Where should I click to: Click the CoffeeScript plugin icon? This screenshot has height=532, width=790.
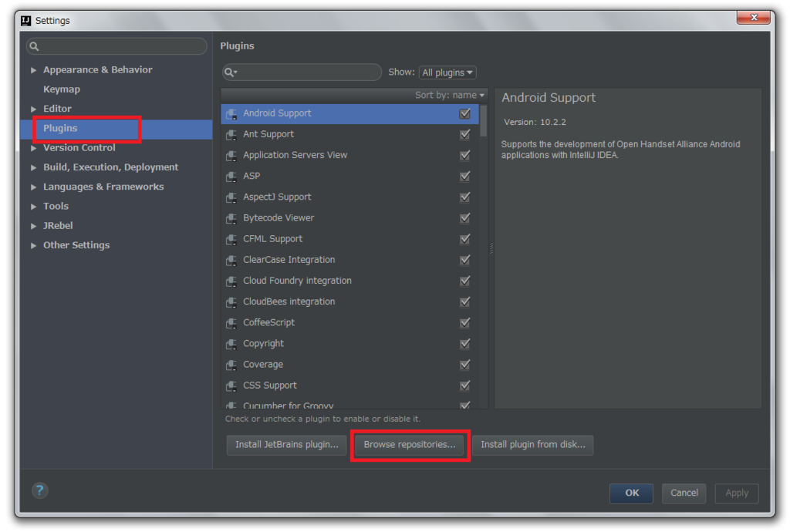click(231, 323)
